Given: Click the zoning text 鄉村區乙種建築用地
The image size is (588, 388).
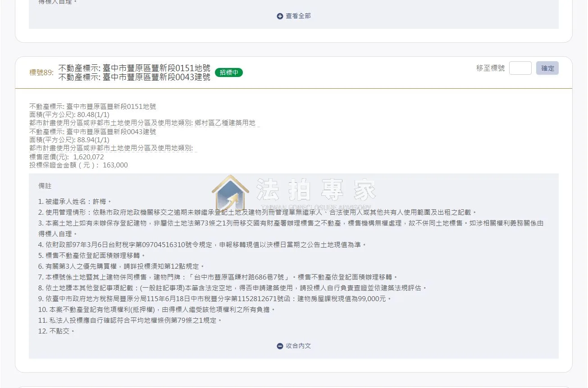Looking at the screenshot, I should coord(225,123).
